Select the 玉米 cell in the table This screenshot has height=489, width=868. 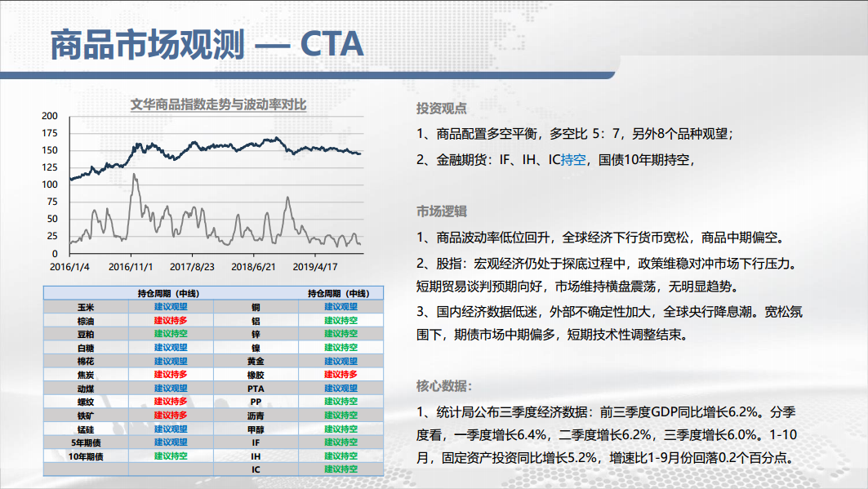[x=86, y=307]
